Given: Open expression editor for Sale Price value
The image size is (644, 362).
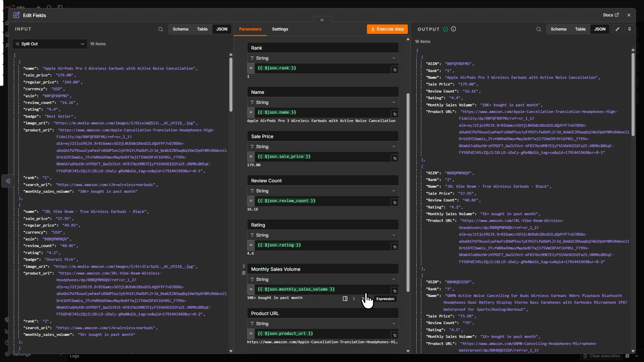Looking at the screenshot, I should [x=395, y=158].
